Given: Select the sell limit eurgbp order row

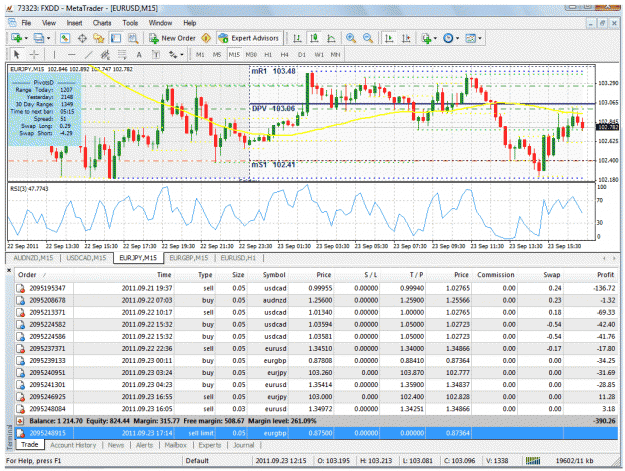Looking at the screenshot, I should (x=316, y=433).
